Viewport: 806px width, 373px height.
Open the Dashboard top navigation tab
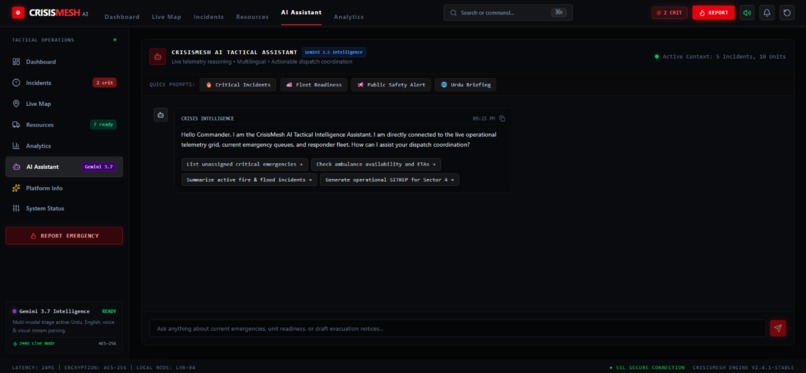pyautogui.click(x=122, y=17)
